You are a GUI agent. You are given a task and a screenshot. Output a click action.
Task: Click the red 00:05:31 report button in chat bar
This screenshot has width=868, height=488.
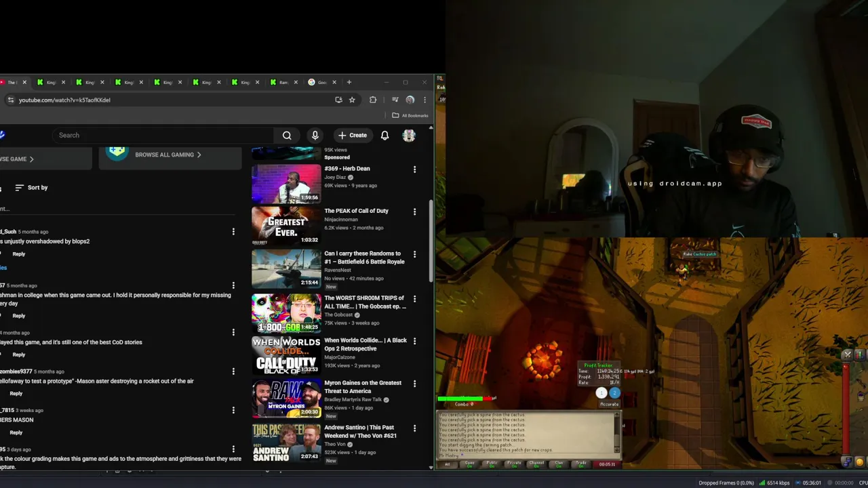coord(607,464)
